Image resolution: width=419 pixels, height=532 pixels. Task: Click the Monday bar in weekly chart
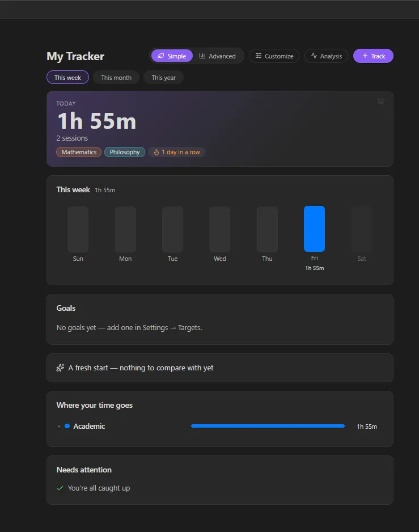coord(125,229)
